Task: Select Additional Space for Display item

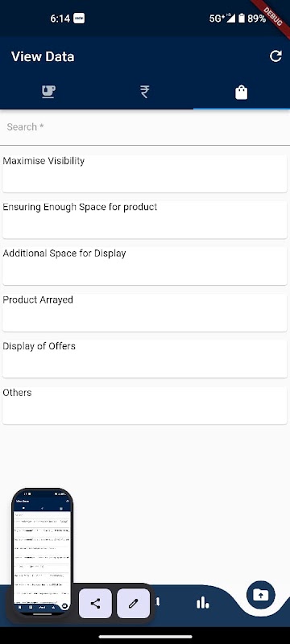Action: (x=144, y=266)
